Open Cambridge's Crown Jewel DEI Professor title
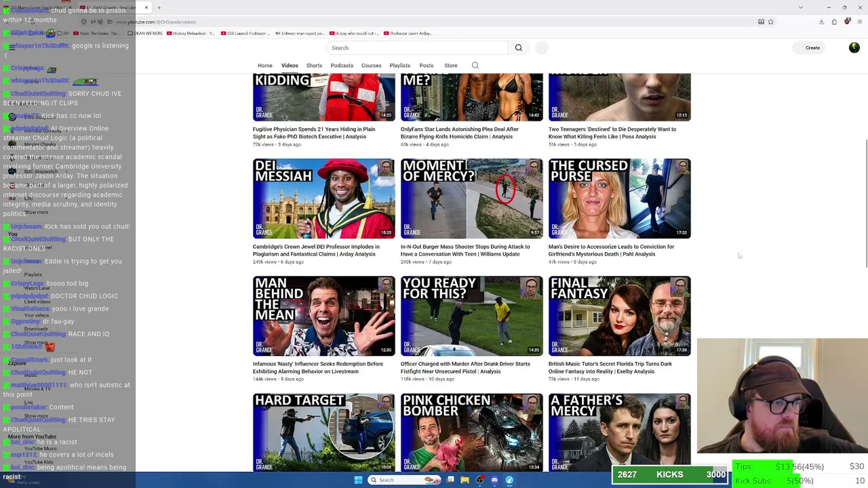 tap(316, 250)
